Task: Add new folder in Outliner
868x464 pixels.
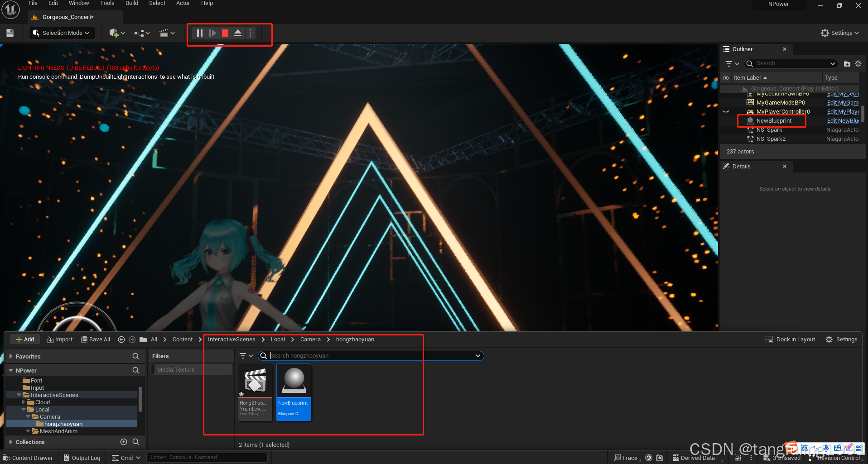Action: click(847, 64)
